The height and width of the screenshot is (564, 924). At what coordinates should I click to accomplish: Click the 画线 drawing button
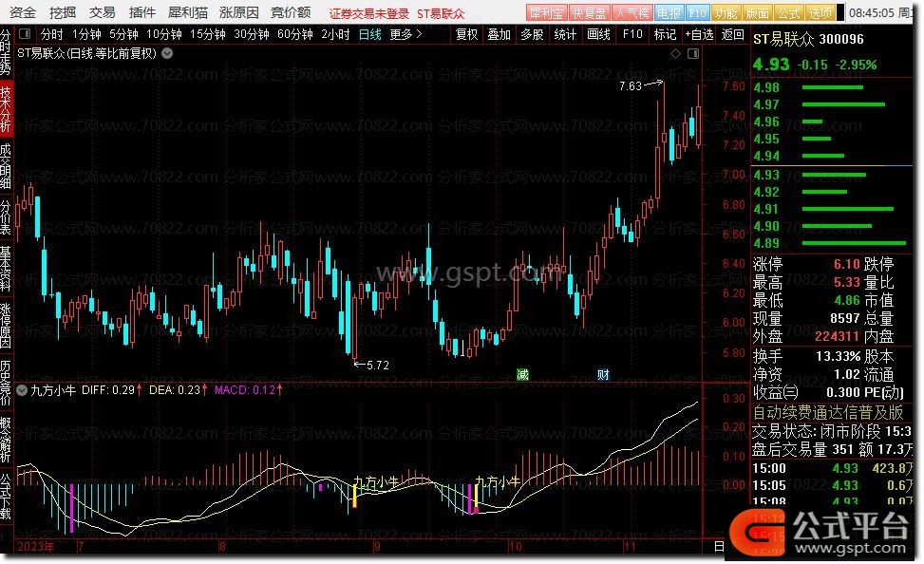tap(598, 35)
